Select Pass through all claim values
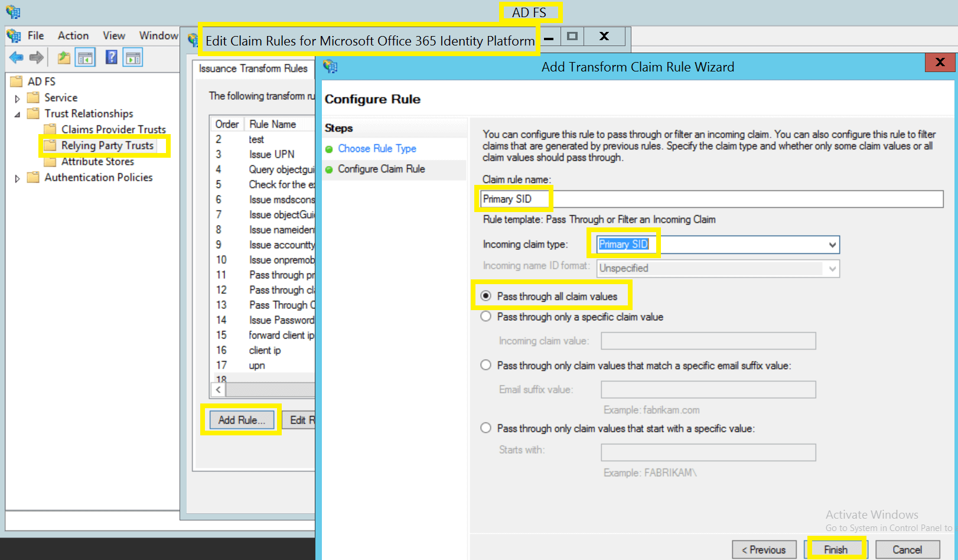The width and height of the screenshot is (958, 560). coord(485,296)
